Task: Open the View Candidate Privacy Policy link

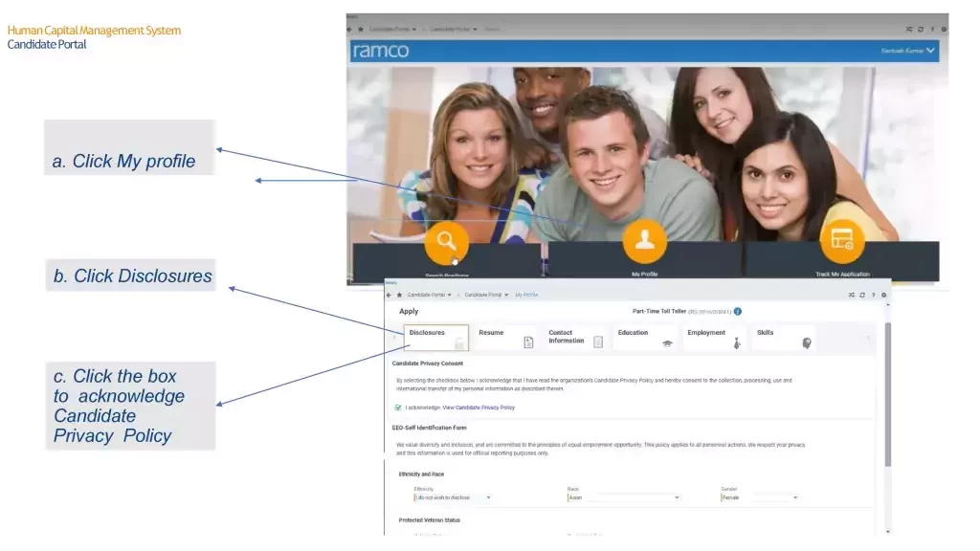Action: 479,408
